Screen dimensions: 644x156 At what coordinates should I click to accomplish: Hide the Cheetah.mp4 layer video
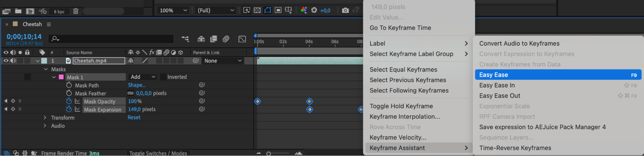(6, 61)
